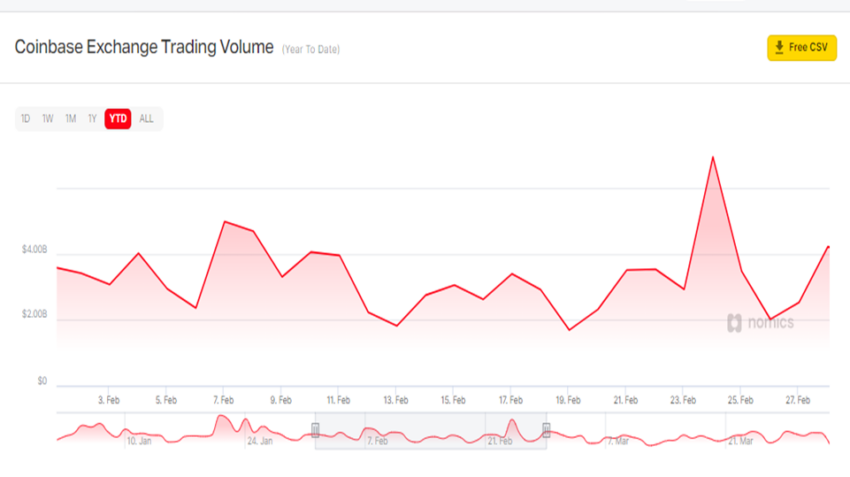
Task: Switch to the 1Y time range
Action: click(x=92, y=119)
